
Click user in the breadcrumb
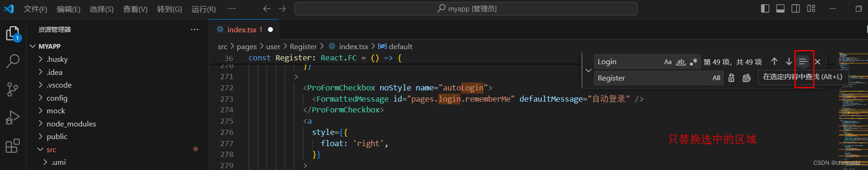(x=273, y=46)
